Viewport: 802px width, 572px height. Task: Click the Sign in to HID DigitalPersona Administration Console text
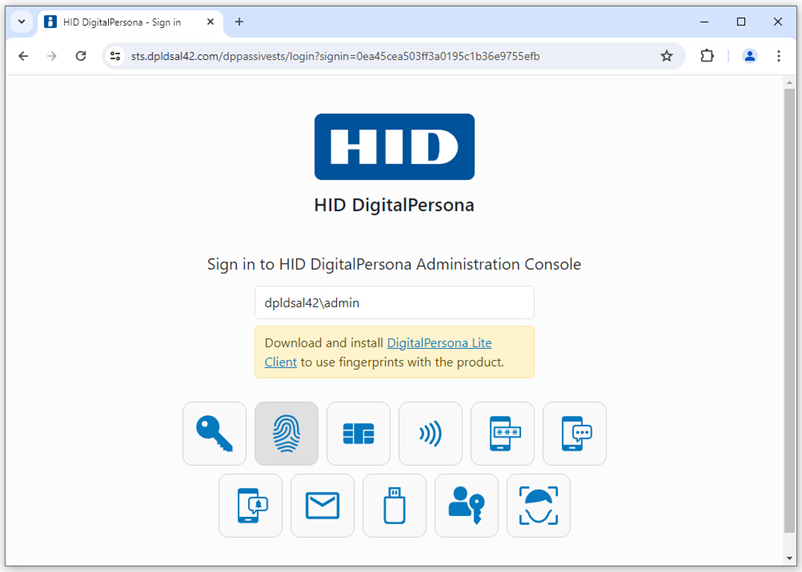[x=394, y=265]
